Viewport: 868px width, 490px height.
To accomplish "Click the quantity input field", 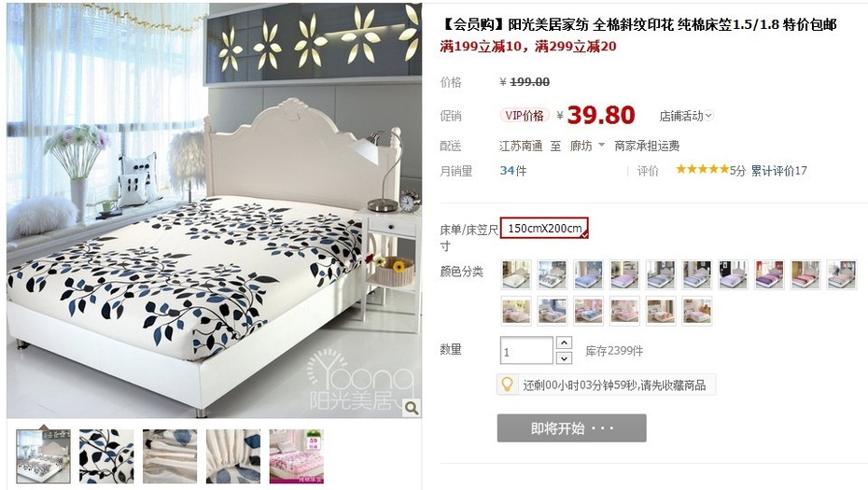I will coord(525,351).
